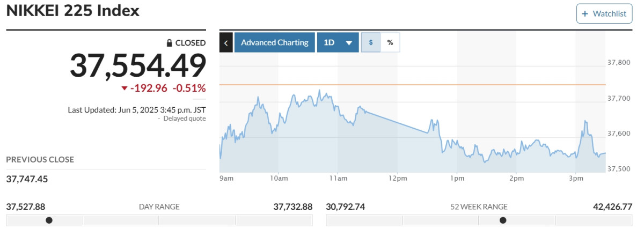Viewport: 644px width, 244px height.
Task: Click the Previous Close value 37,747.45
Action: coord(27,179)
